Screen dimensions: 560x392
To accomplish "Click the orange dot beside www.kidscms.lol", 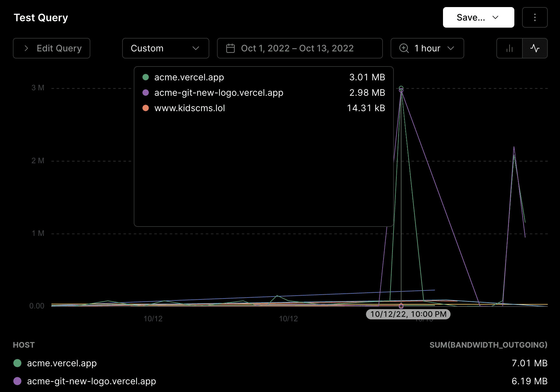I will tap(146, 108).
